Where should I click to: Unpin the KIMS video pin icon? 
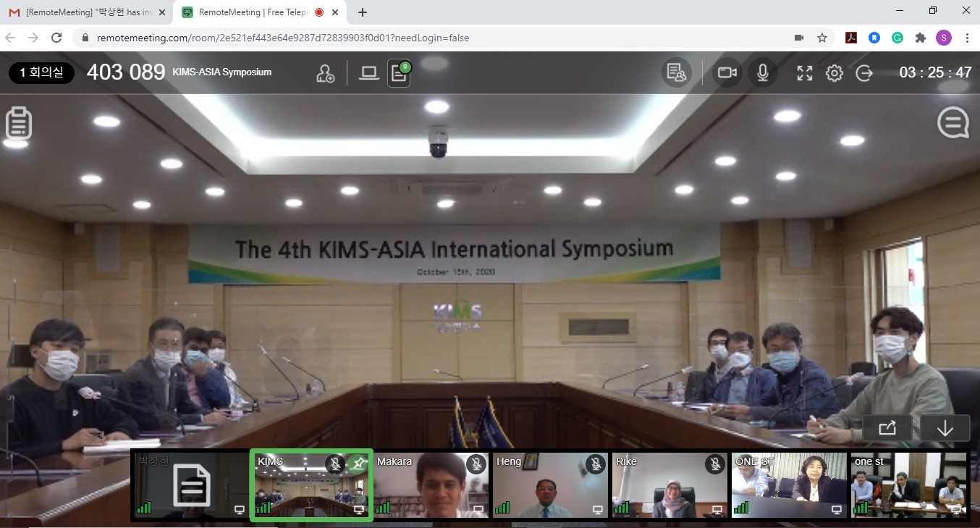tap(357, 464)
